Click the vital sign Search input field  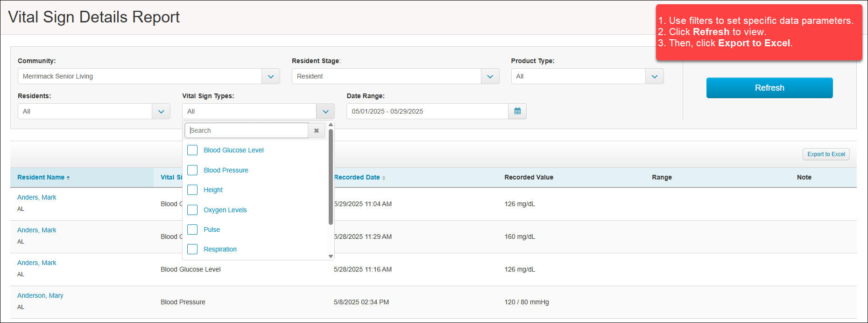(x=247, y=130)
